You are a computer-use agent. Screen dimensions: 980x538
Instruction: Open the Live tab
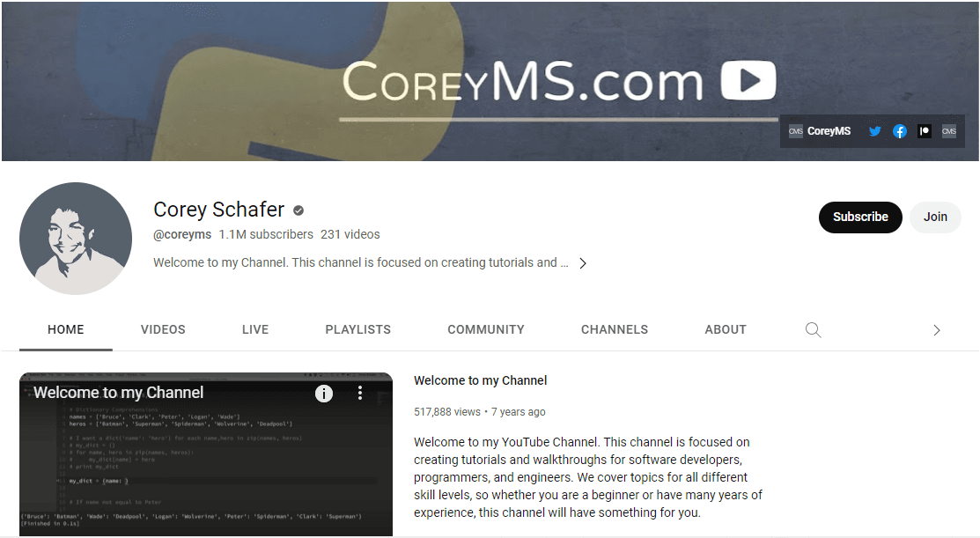click(255, 329)
